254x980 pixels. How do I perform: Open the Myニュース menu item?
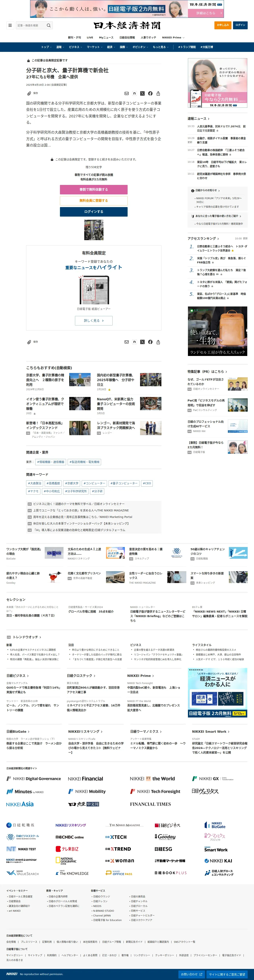[x=106, y=38]
